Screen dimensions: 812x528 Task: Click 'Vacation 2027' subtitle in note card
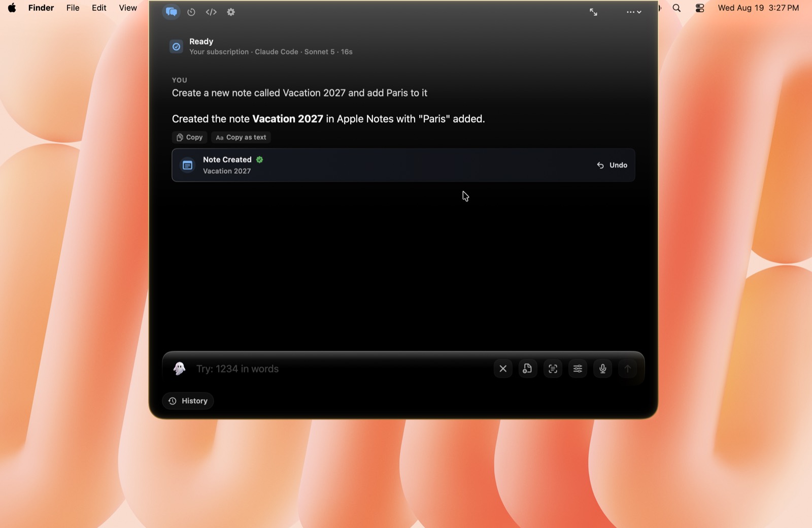point(227,171)
